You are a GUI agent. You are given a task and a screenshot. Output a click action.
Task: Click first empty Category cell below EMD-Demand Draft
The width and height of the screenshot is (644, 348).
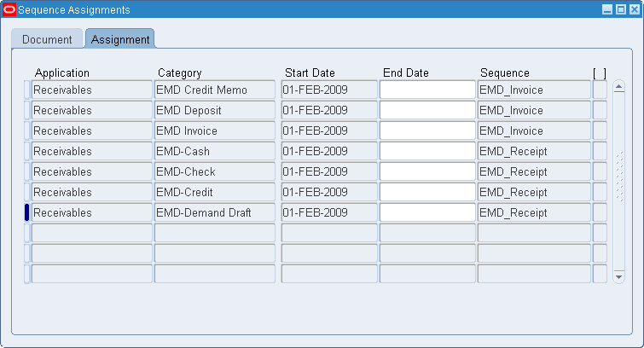pos(215,233)
